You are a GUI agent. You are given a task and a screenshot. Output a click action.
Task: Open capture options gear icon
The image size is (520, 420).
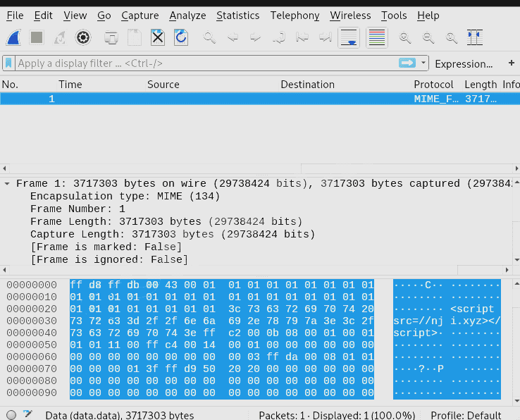coord(83,37)
